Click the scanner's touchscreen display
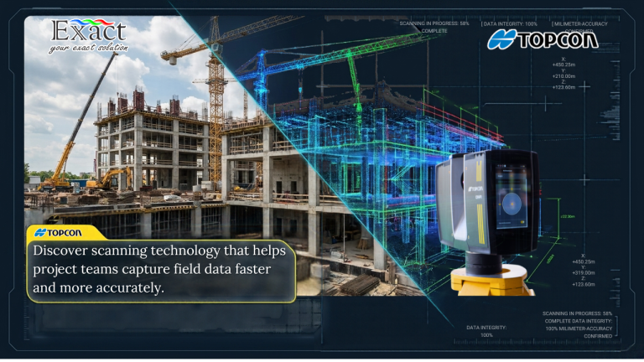This screenshot has height=362, width=644. click(512, 198)
